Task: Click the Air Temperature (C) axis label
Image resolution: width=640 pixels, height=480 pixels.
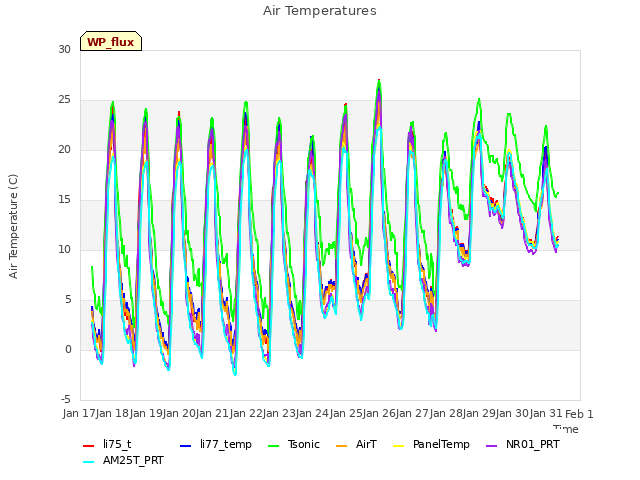Action: coord(13,227)
